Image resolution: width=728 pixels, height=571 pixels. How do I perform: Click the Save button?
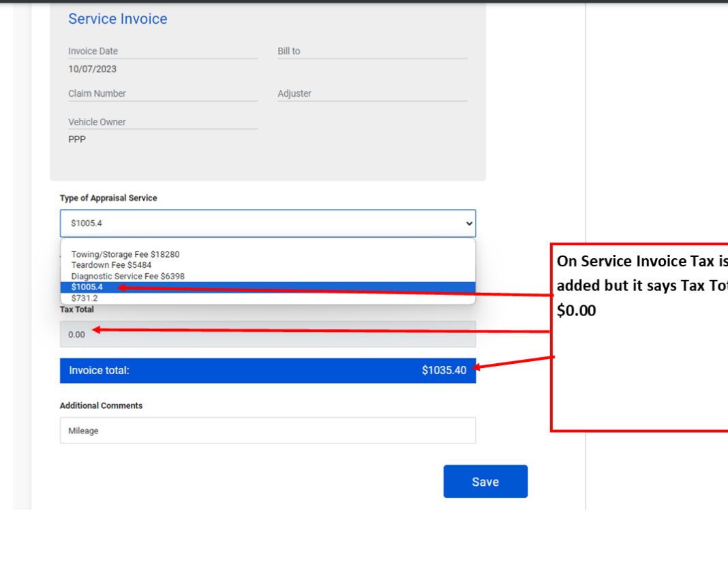click(485, 482)
